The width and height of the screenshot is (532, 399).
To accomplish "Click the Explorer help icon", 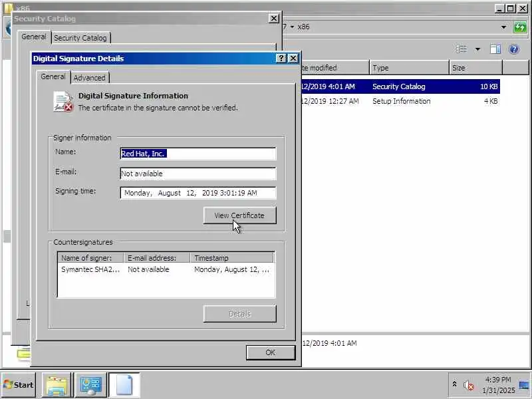I will [x=514, y=49].
